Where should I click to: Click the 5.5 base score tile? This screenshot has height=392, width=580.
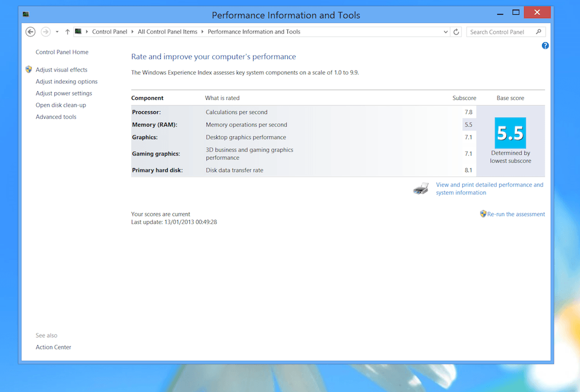click(510, 133)
